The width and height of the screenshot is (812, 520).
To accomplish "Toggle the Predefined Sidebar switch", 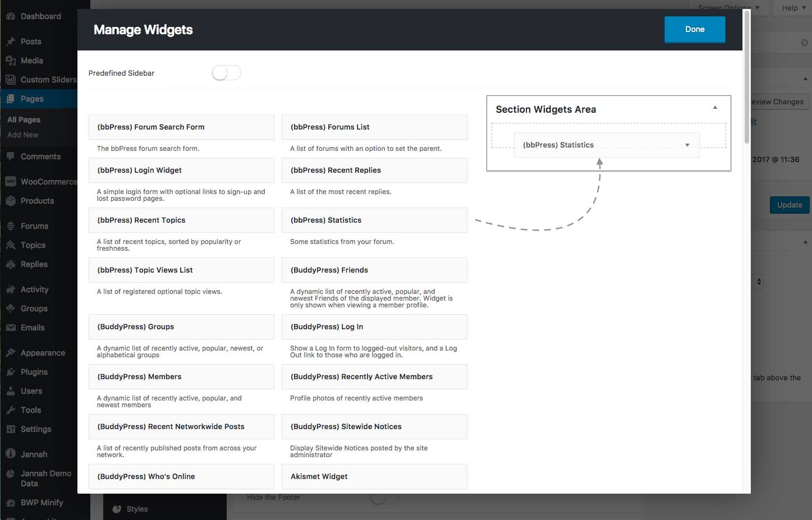I will 227,73.
